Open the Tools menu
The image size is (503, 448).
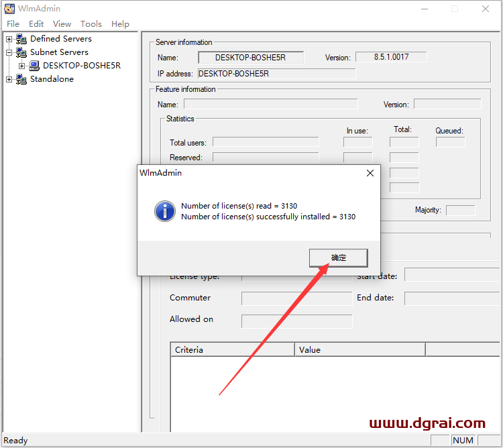[x=91, y=24]
